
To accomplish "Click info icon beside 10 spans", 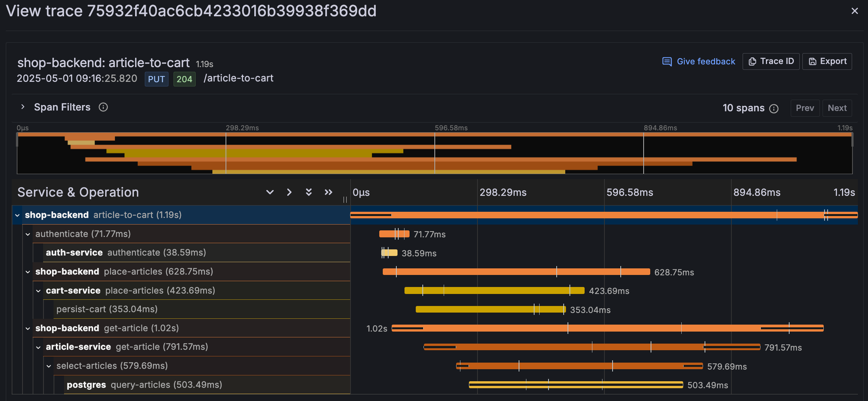I will tap(774, 109).
